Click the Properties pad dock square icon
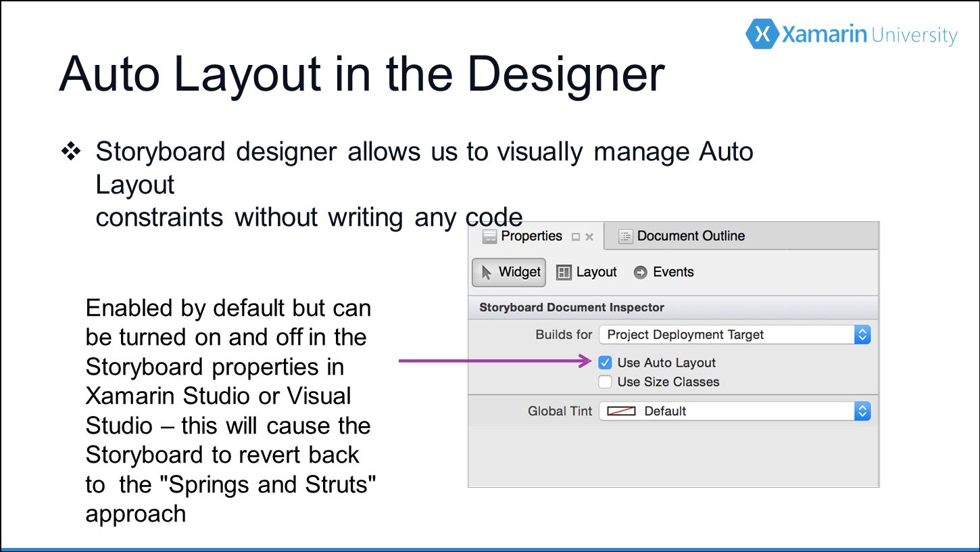The height and width of the screenshot is (552, 980). point(576,237)
